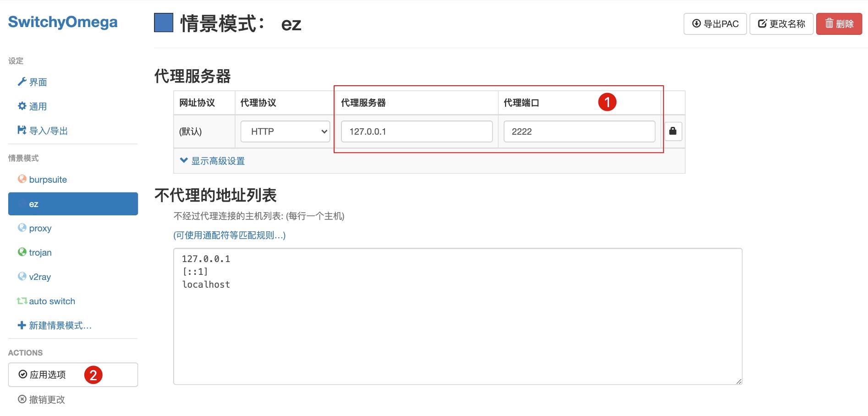
Task: Click the lock icon beside the proxy port
Action: 673,131
